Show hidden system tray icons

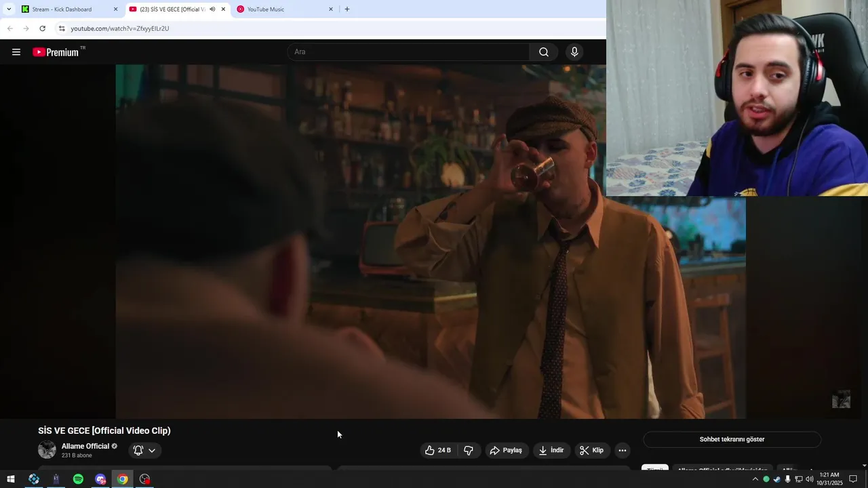(x=755, y=479)
